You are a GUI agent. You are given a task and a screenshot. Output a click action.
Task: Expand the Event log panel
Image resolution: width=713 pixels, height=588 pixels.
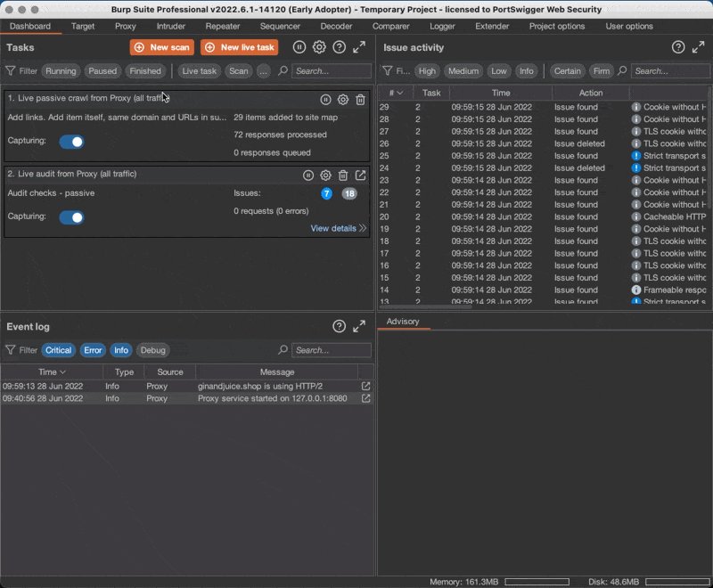[x=359, y=326]
